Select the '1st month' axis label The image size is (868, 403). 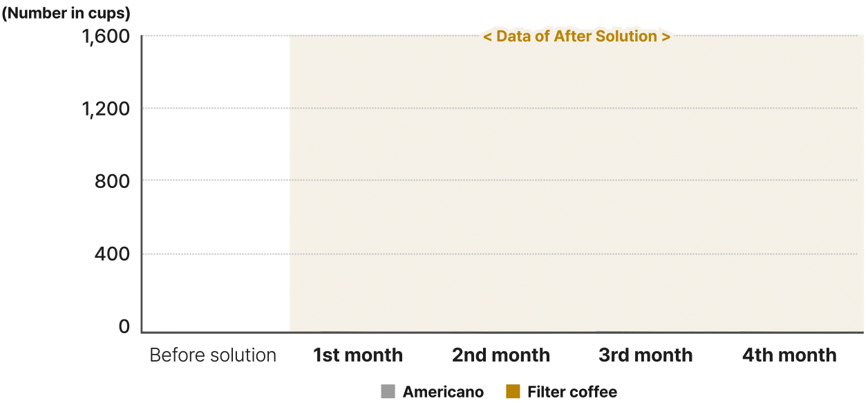coord(358,355)
